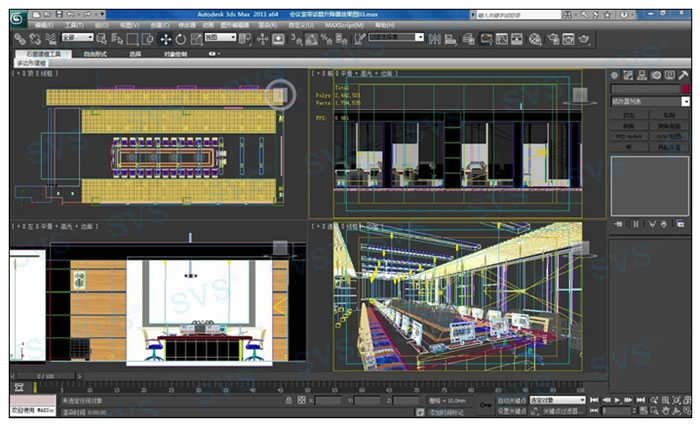Expand the modifier list dropdown
This screenshot has width=700, height=426.
(686, 101)
